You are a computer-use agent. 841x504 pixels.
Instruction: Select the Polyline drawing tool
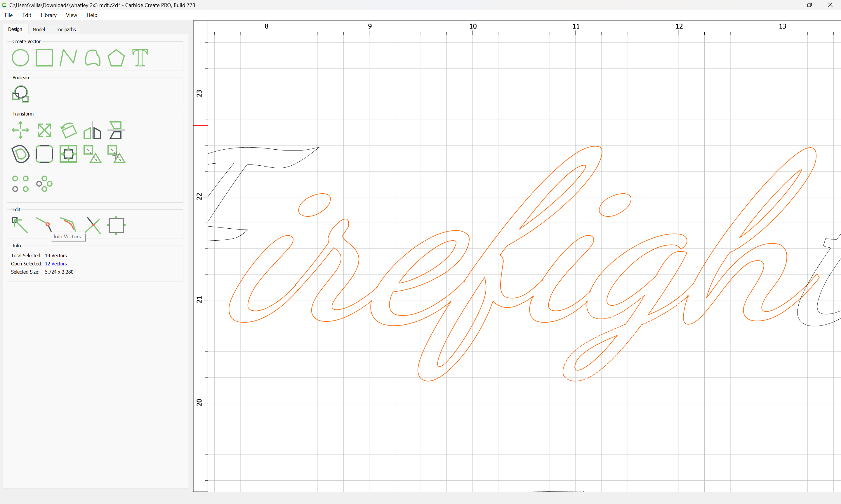pyautogui.click(x=68, y=58)
